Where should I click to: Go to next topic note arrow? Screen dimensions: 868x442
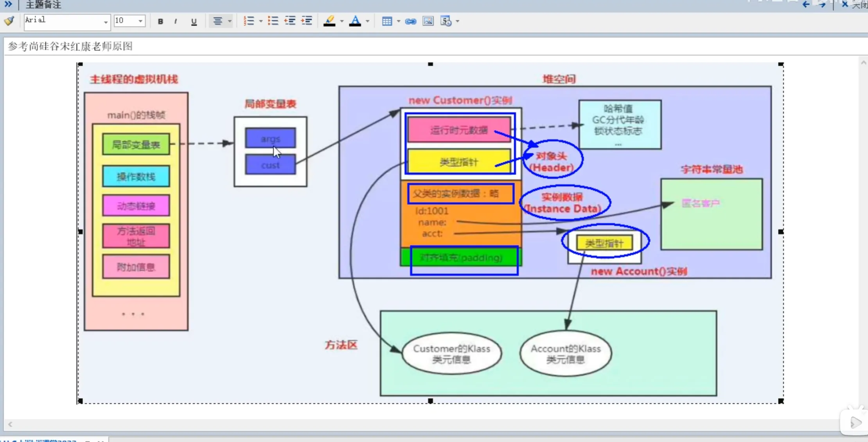pyautogui.click(x=822, y=5)
